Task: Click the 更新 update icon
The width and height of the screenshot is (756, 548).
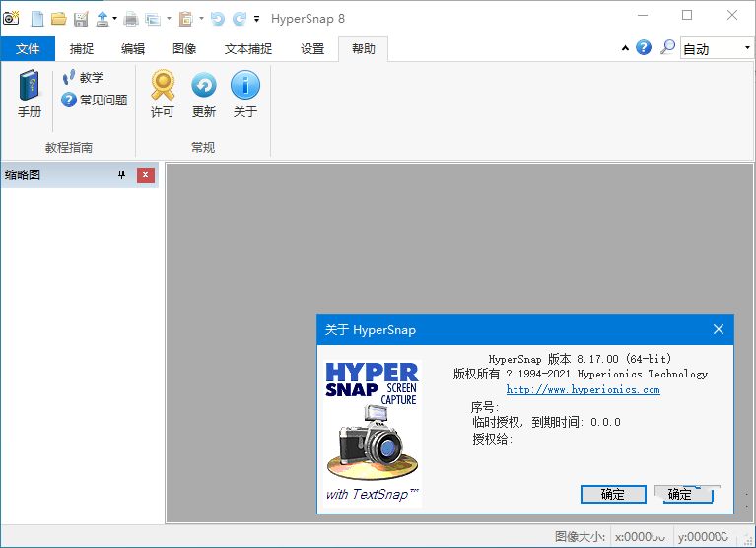Action: (x=203, y=95)
